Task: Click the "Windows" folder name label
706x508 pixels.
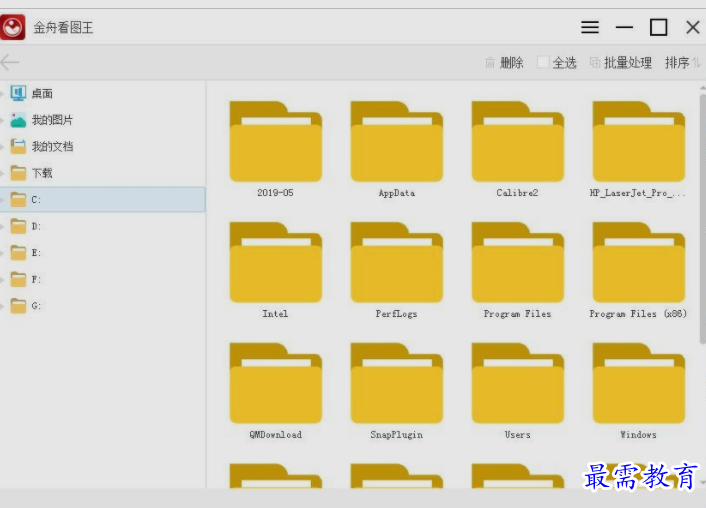Action: tap(638, 435)
